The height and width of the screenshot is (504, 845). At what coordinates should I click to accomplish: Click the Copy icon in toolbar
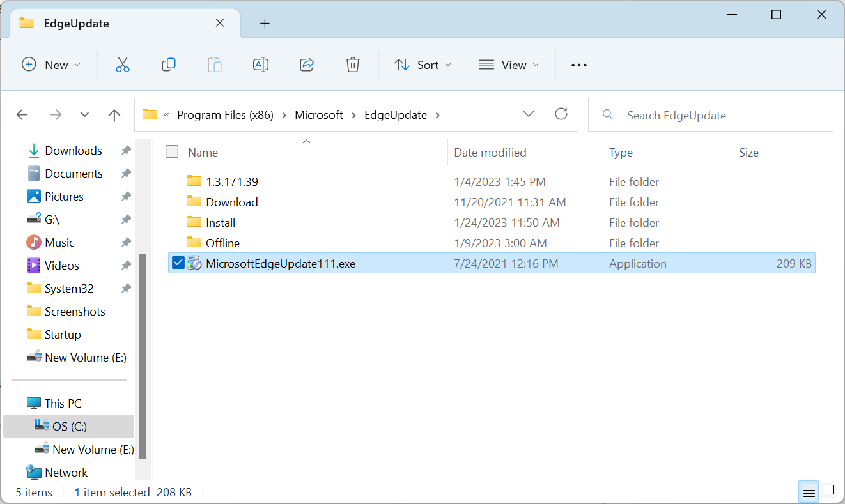tap(169, 65)
